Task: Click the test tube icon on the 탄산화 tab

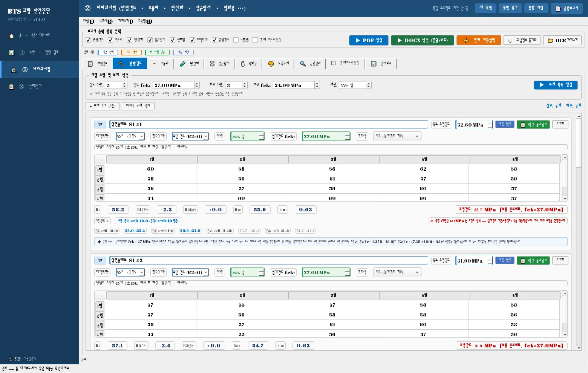Action: pyautogui.click(x=183, y=64)
